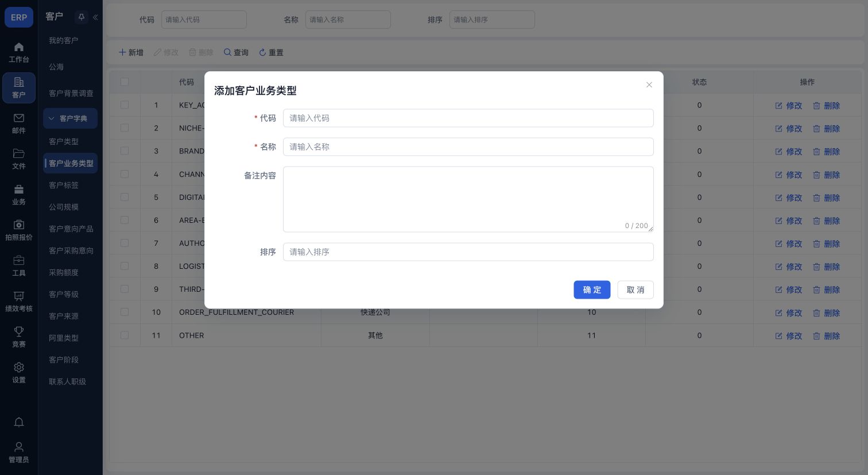Viewport: 868px width, 475px height.
Task: Open the 拍照报价 camera icon
Action: pos(19,225)
